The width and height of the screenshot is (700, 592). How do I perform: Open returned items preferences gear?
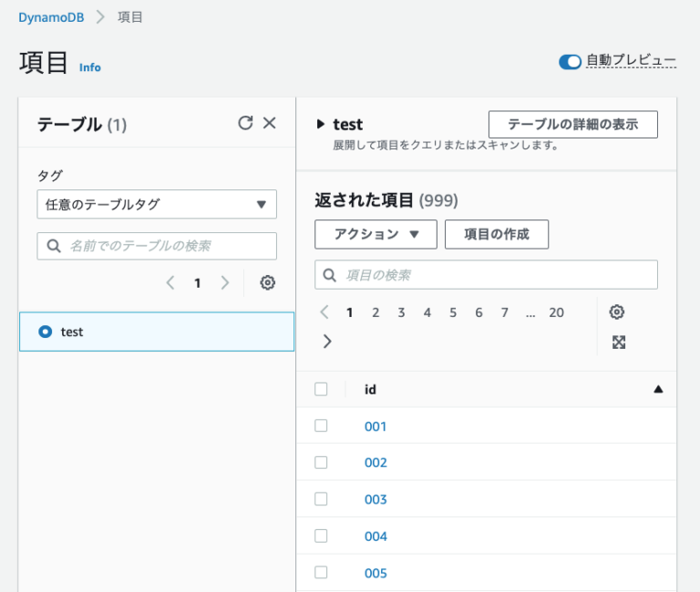point(616,311)
